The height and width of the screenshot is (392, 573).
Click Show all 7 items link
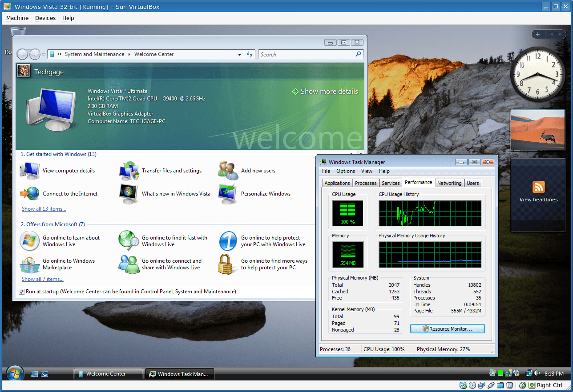43,279
